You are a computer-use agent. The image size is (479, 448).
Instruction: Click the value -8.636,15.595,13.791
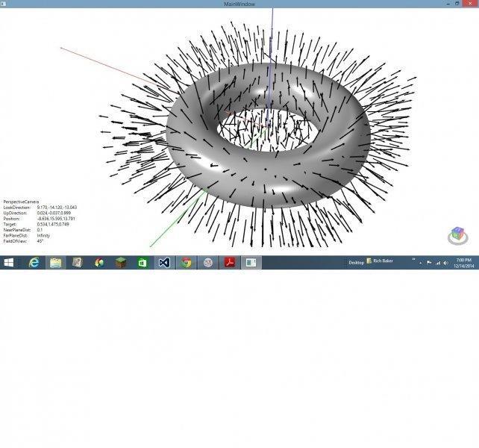(56, 219)
